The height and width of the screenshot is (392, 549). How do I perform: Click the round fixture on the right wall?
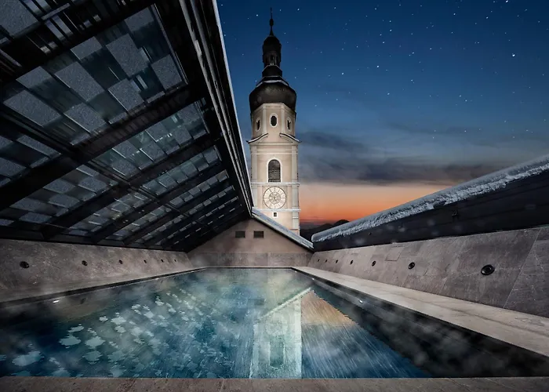tap(487, 270)
